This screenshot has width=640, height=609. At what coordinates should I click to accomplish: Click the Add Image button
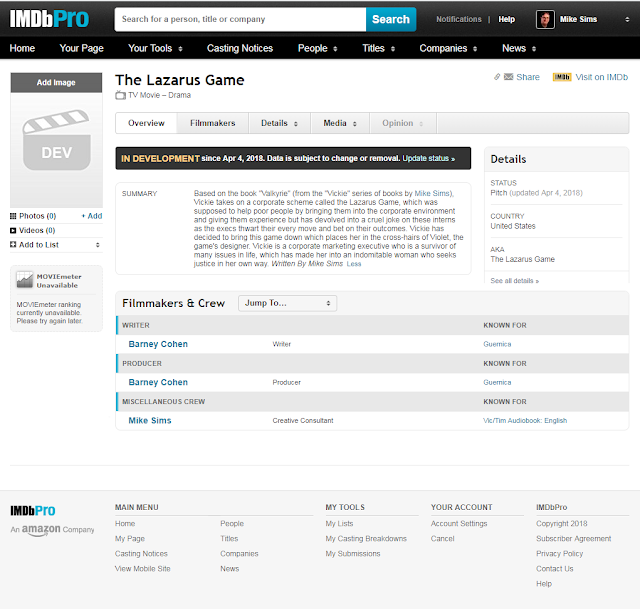point(56,82)
